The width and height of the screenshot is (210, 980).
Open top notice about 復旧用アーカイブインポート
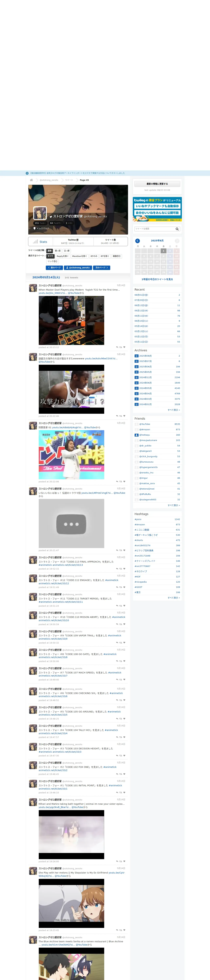click(x=77, y=173)
